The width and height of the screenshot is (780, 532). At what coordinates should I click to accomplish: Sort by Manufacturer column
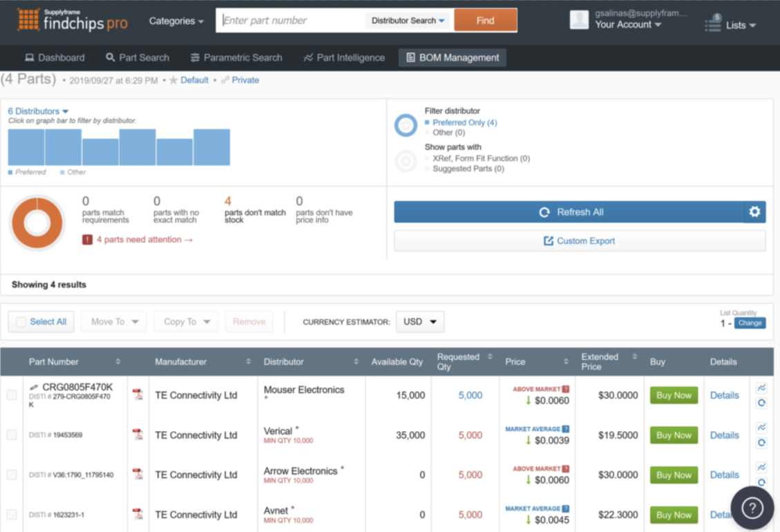[x=248, y=361]
